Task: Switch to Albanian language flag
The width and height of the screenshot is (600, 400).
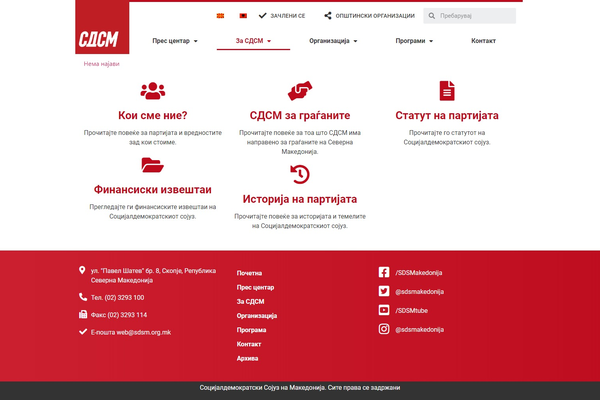Action: coord(243,16)
